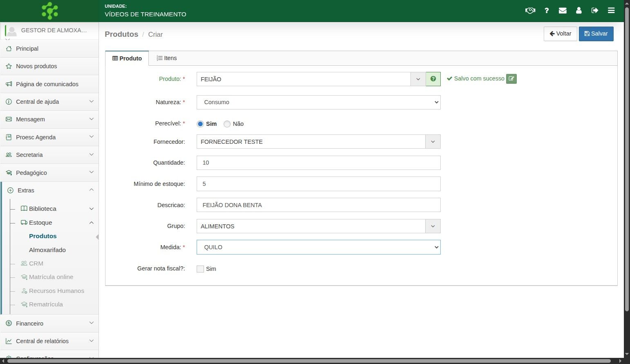Open the Medida select box
This screenshot has height=364, width=630.
point(318,247)
